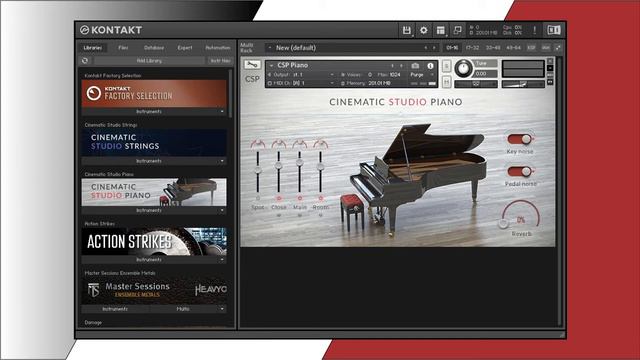Click the rack resize arrows icon
Image resolution: width=640 pixels, height=360 pixels.
coord(558,48)
